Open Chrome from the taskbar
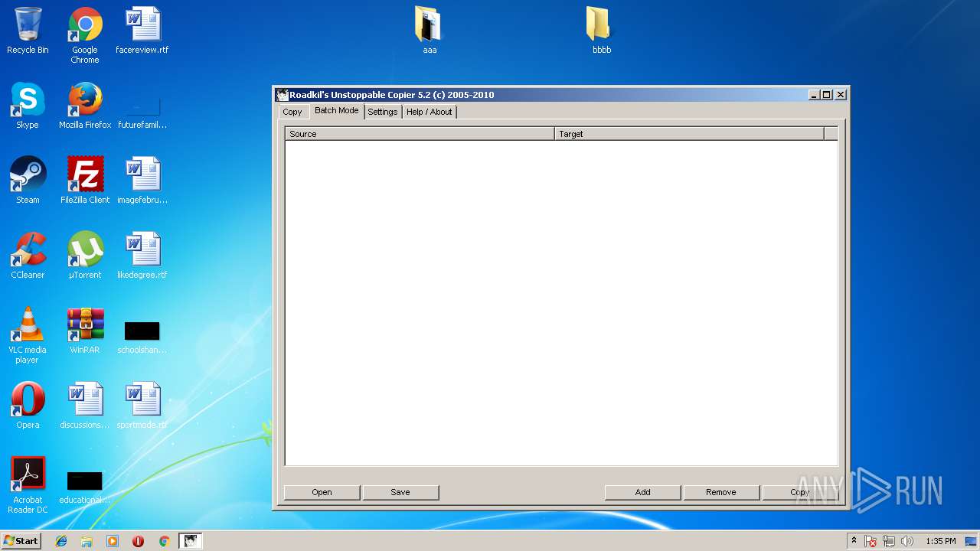Screen dimensions: 980x551 coord(164,541)
